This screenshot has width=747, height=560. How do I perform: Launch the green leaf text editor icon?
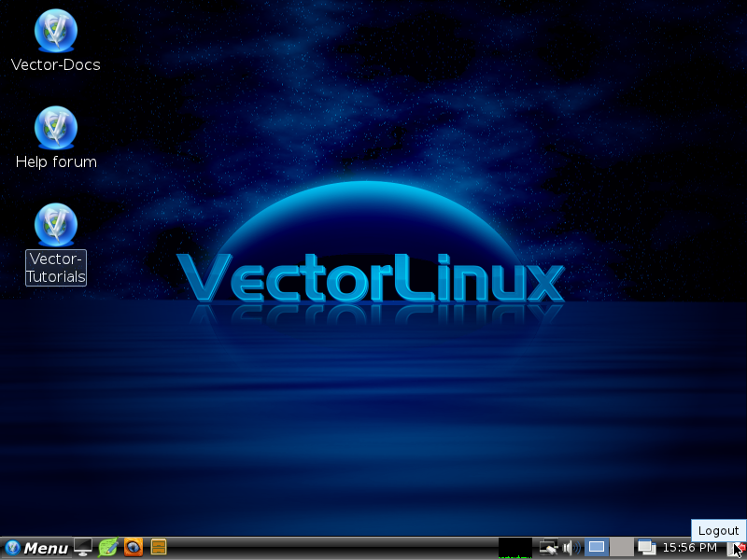[108, 547]
